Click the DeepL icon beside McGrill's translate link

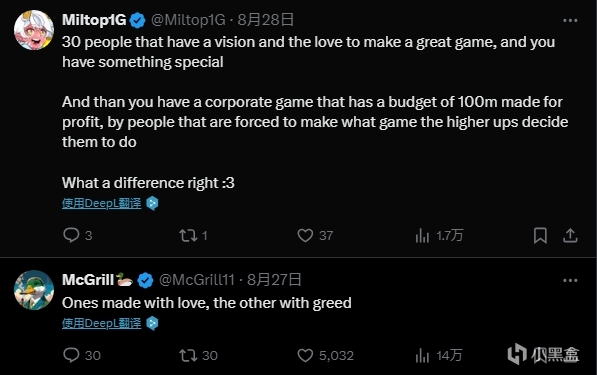point(152,323)
